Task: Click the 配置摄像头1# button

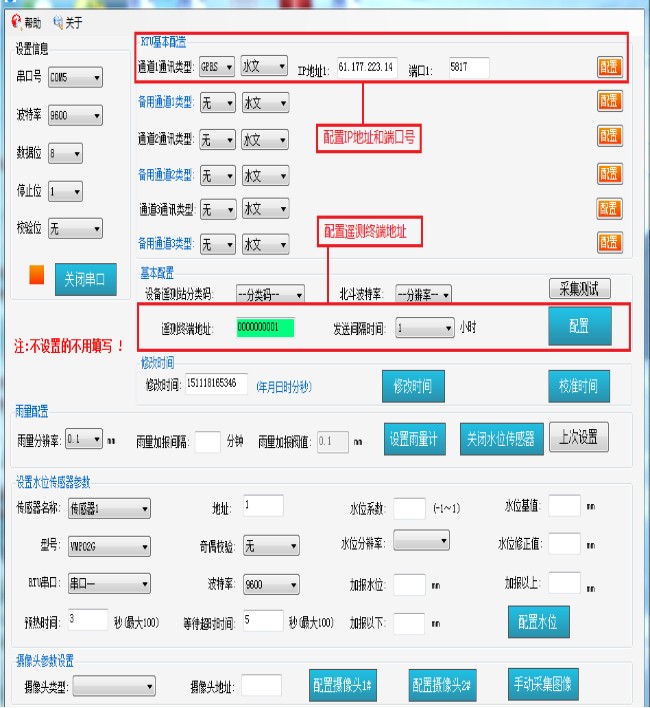Action: (343, 685)
